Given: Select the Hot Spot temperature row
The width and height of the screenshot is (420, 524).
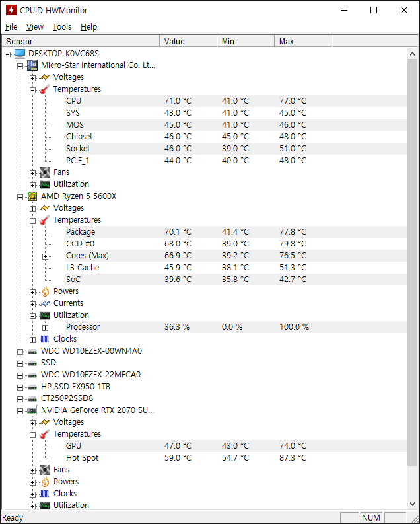Looking at the screenshot, I should tap(82, 458).
